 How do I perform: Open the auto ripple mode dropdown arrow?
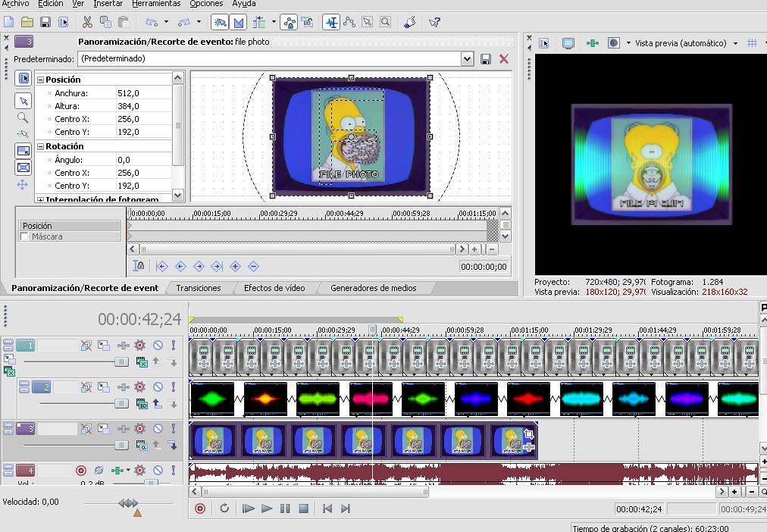(x=274, y=22)
